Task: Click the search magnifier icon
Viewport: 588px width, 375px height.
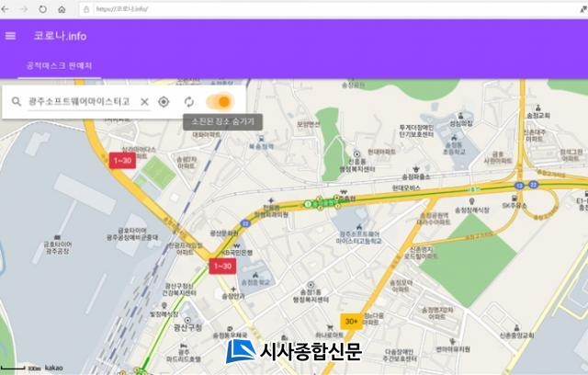Action: point(16,101)
